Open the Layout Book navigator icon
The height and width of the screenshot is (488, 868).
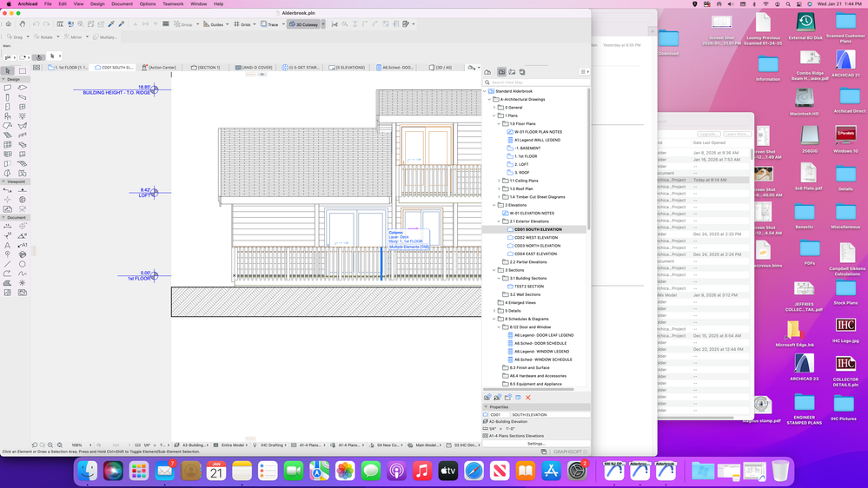[512, 72]
